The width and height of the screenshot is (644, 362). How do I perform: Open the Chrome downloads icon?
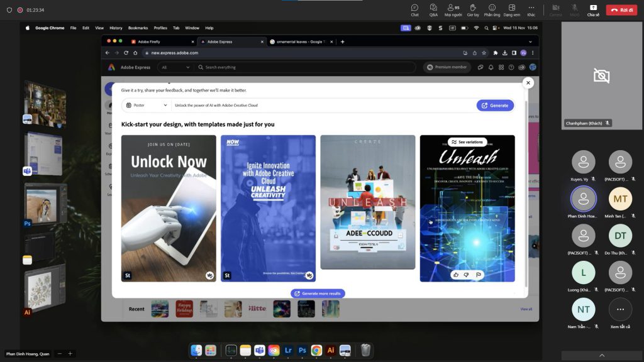(505, 53)
